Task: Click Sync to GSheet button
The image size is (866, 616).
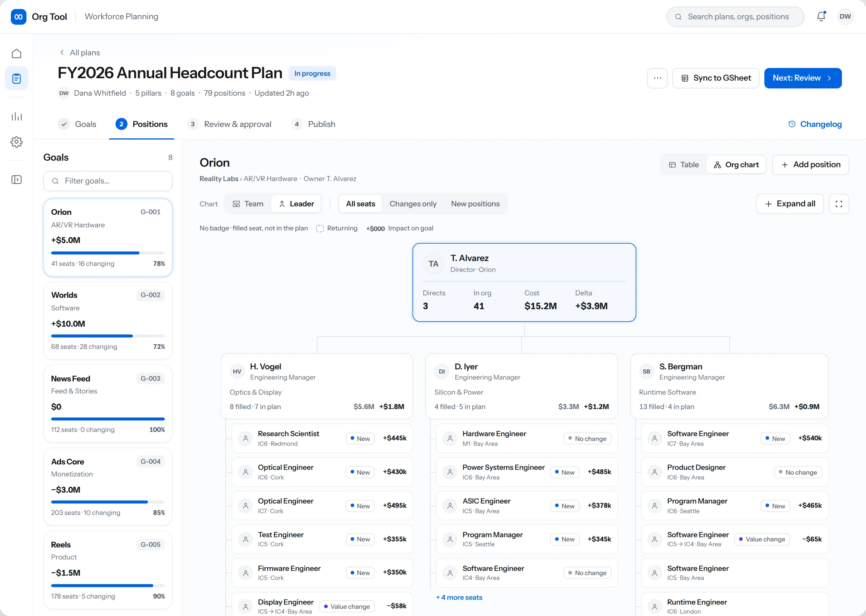Action: 715,78
